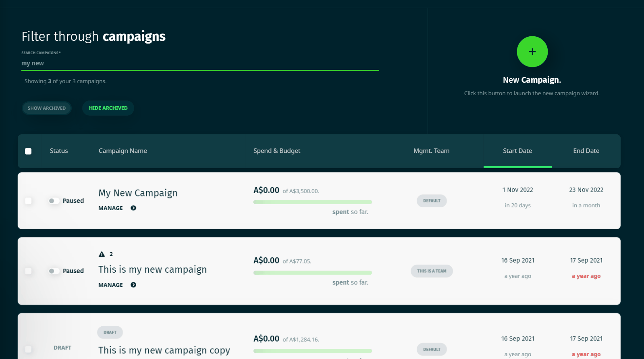Click the spend progress bar of My New Campaign
This screenshot has height=359, width=644.
click(313, 202)
